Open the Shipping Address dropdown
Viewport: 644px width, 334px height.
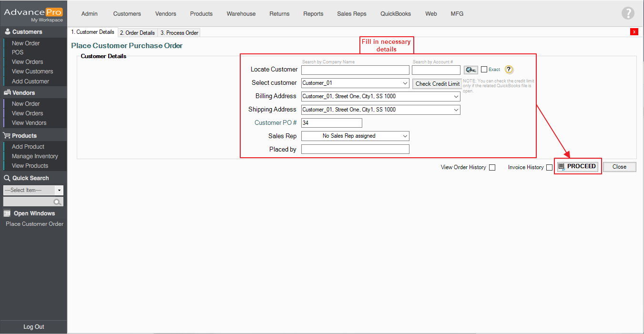pos(380,110)
